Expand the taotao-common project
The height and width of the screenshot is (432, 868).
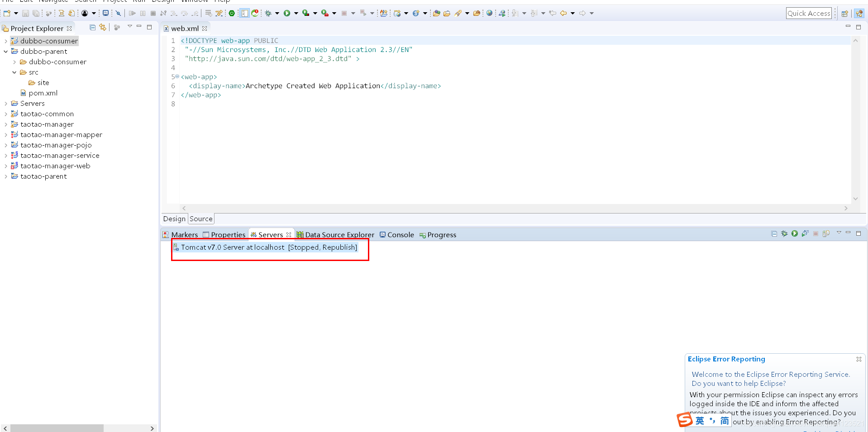(x=5, y=114)
